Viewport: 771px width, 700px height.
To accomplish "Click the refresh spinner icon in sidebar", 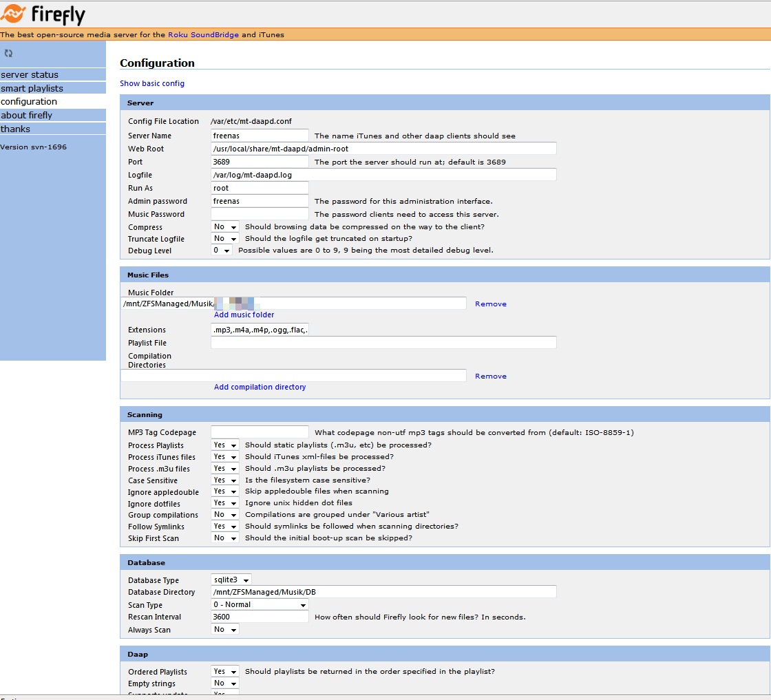I will [x=8, y=53].
